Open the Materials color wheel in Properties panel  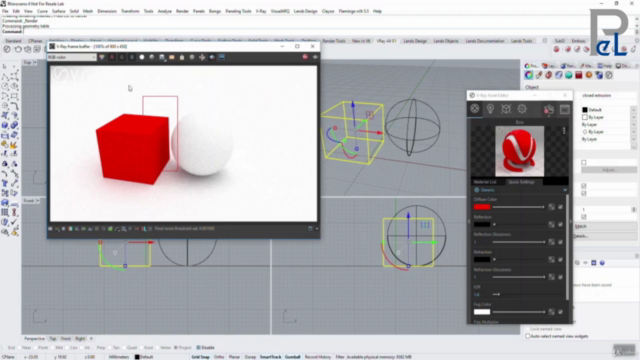tap(529, 75)
